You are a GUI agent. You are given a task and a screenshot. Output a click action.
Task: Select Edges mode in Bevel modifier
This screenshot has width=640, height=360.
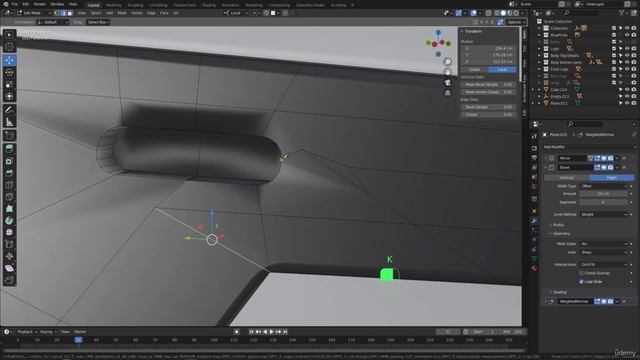611,178
